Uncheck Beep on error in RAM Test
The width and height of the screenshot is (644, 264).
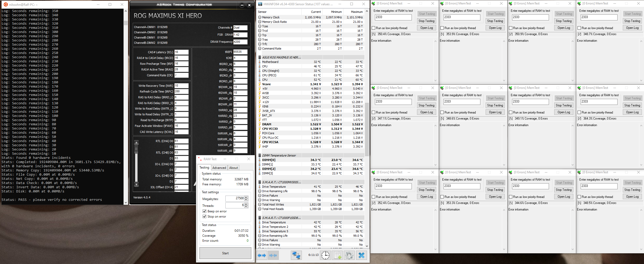click(x=204, y=211)
